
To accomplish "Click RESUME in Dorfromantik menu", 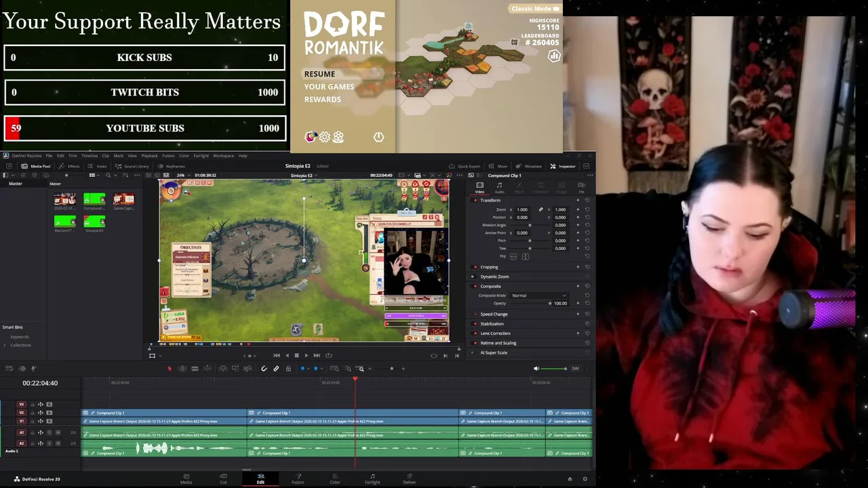I will pos(319,74).
